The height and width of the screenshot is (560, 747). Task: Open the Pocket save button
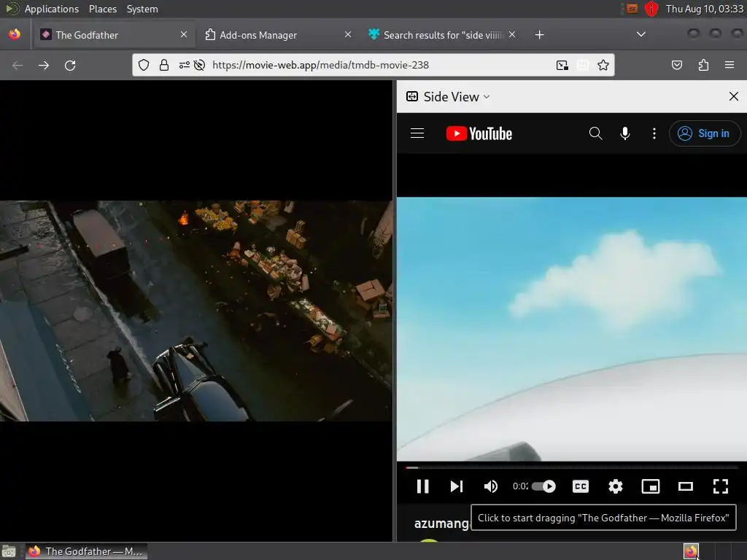676,65
